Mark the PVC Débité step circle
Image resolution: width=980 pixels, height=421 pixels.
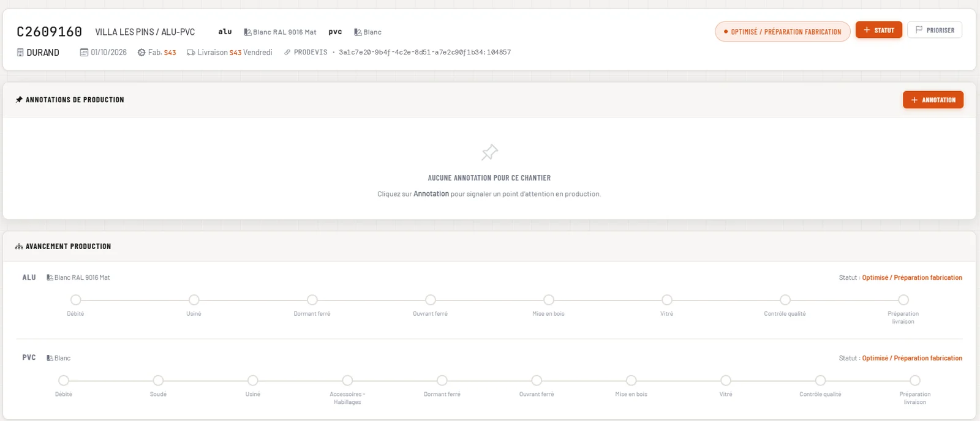point(64,381)
